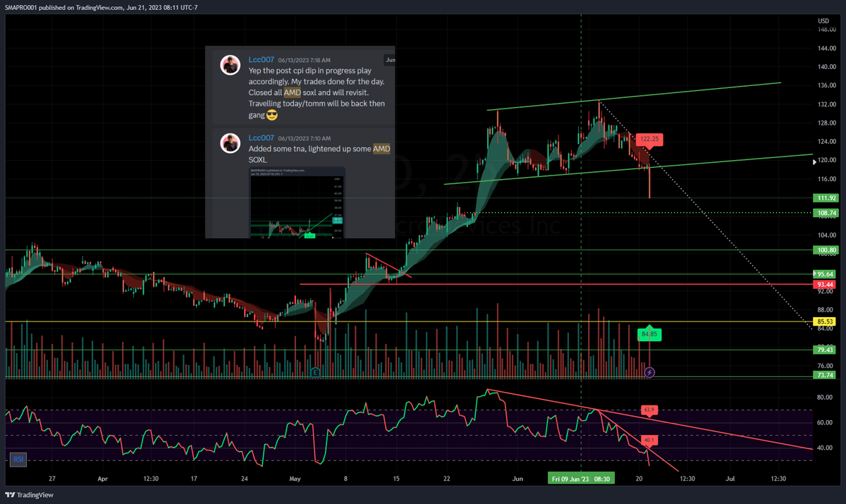Open the username Lcc007 on the 7:18 AM message
Image resolution: width=846 pixels, height=504 pixels.
pyautogui.click(x=262, y=60)
